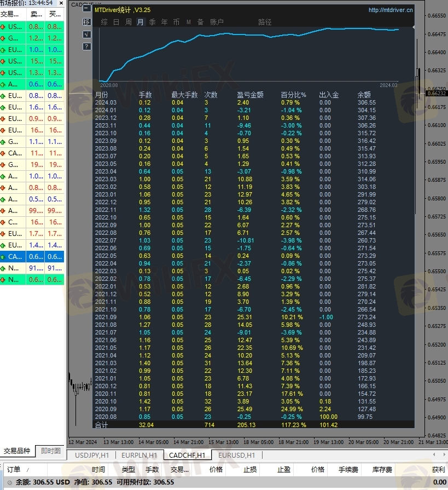Click the 205.13 total profit value
Image resolution: width=448 pixels, height=490 pixels.
[246, 425]
